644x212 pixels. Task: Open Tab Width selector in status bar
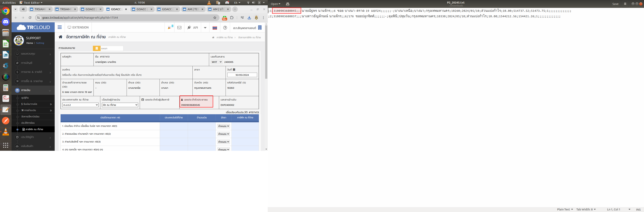pos(586,209)
